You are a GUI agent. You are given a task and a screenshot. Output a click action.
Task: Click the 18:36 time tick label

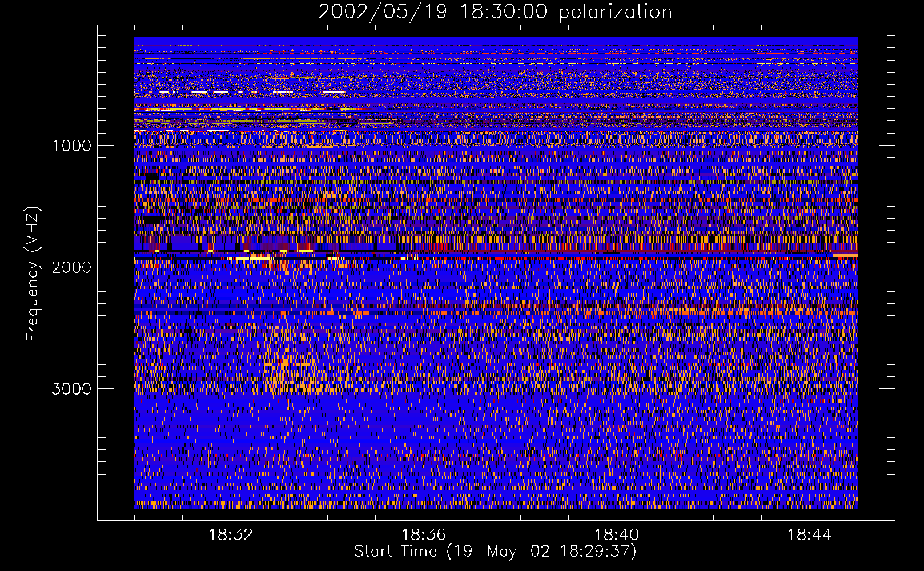(x=424, y=535)
